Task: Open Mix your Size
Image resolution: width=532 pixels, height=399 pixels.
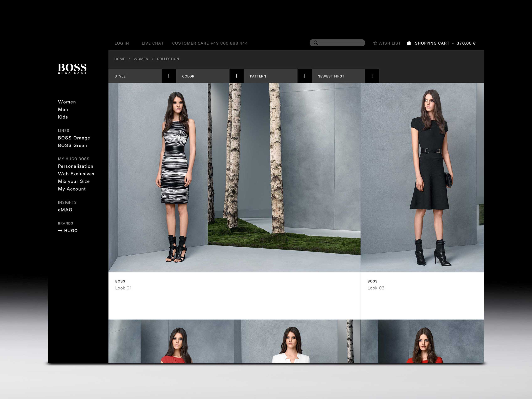Action: click(x=74, y=181)
